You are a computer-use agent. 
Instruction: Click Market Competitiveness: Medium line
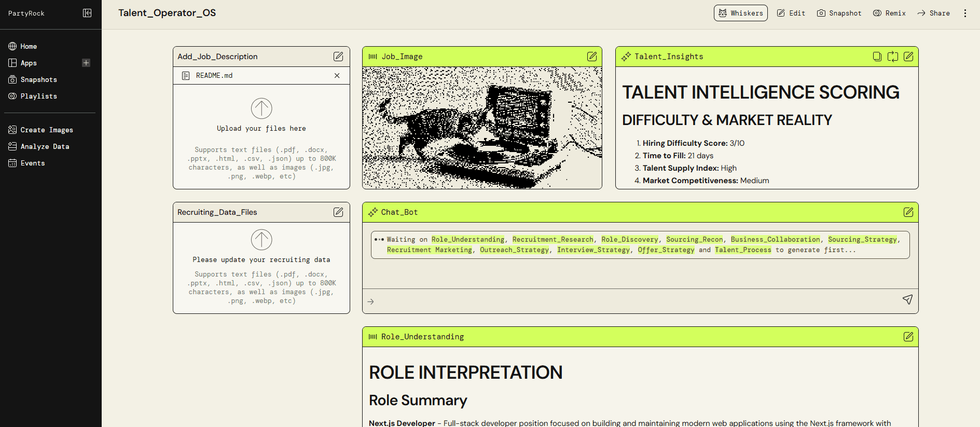point(706,181)
